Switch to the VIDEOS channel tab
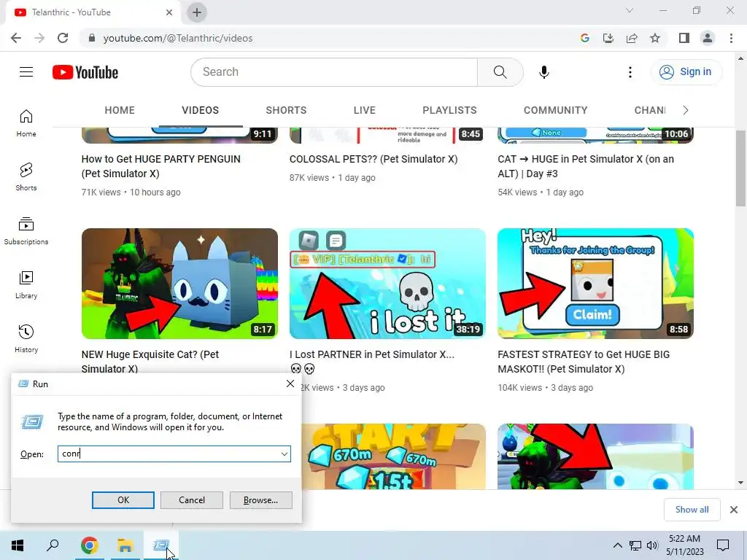The width and height of the screenshot is (747, 560). click(200, 111)
